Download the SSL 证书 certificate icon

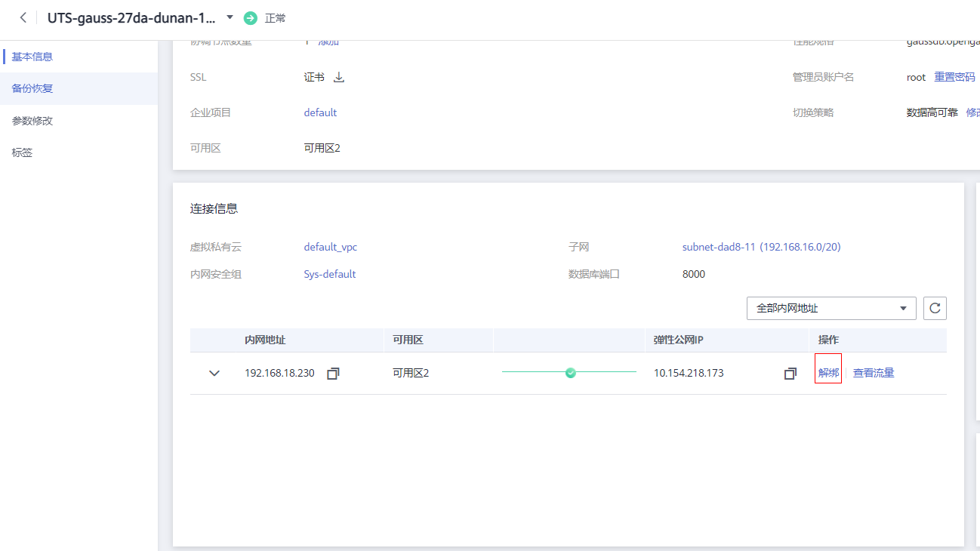point(339,77)
